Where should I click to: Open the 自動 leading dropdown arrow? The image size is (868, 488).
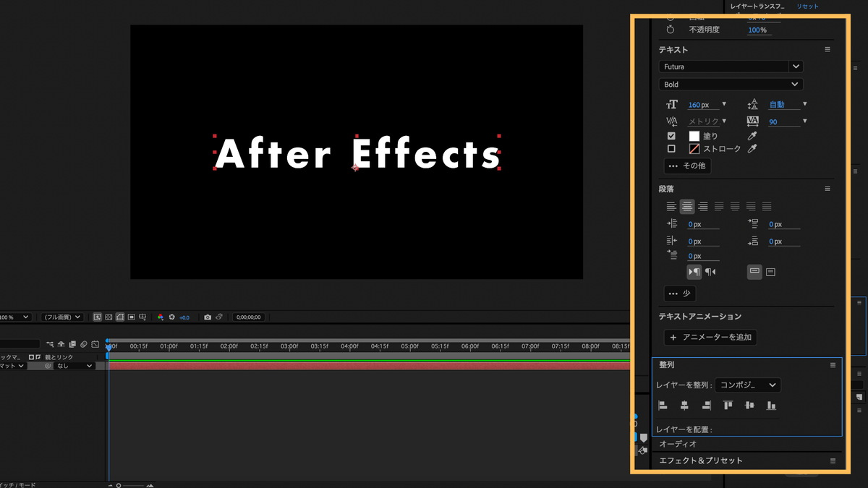coord(805,105)
